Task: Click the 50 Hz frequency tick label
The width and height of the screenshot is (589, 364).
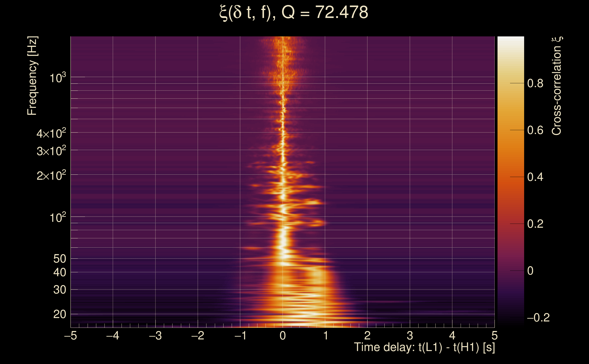Action: 59,259
